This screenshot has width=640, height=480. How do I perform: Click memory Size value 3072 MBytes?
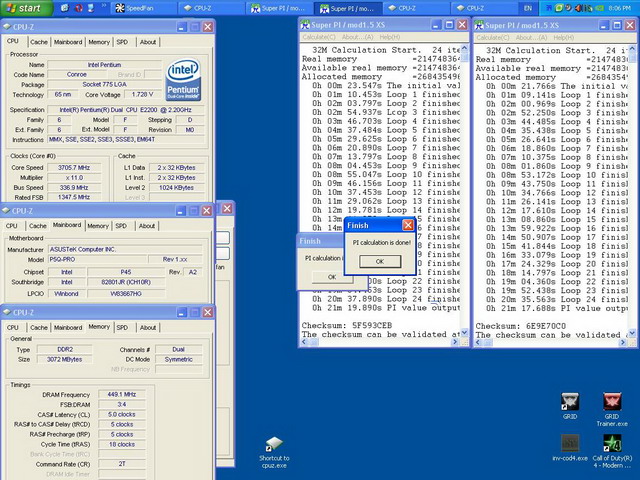click(64, 359)
